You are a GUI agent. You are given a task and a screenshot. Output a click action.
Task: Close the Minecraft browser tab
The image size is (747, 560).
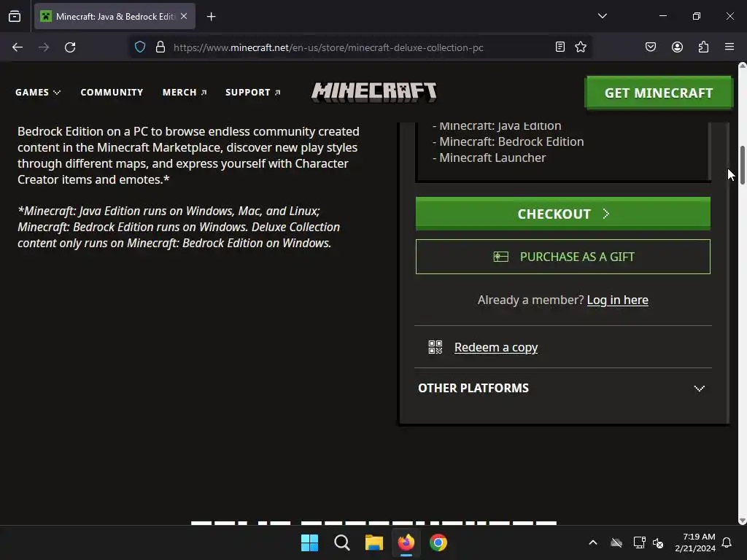point(184,16)
